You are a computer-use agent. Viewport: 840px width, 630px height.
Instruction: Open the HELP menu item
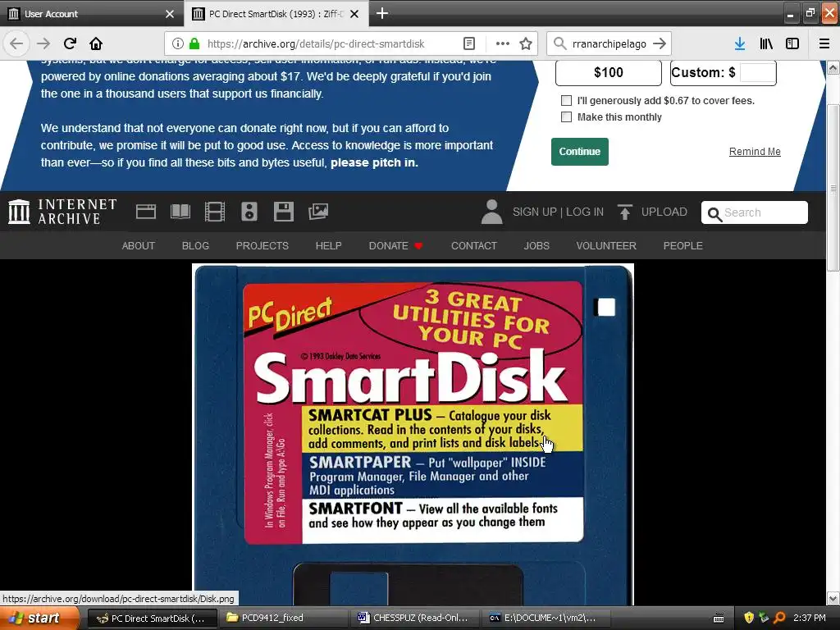(x=328, y=246)
